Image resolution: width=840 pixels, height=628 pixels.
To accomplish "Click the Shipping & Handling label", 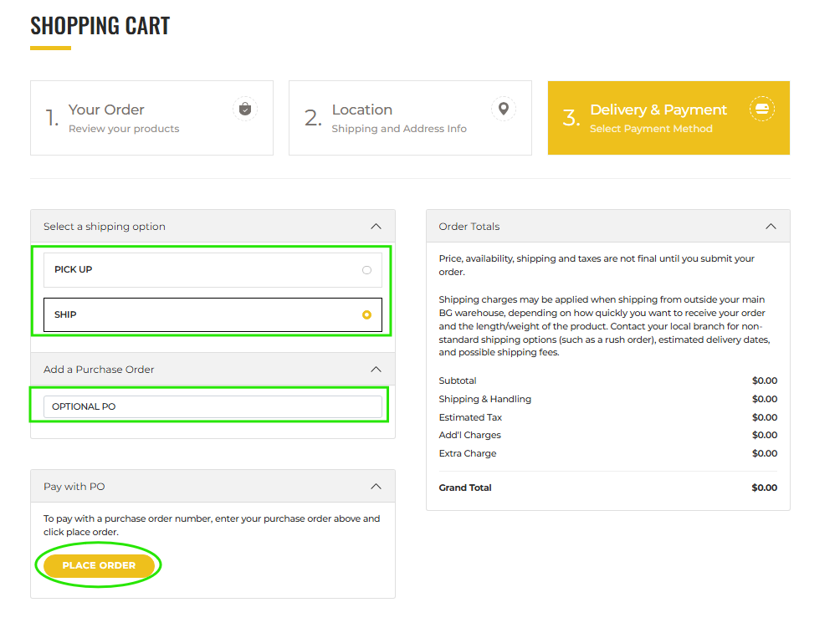I will [x=484, y=399].
